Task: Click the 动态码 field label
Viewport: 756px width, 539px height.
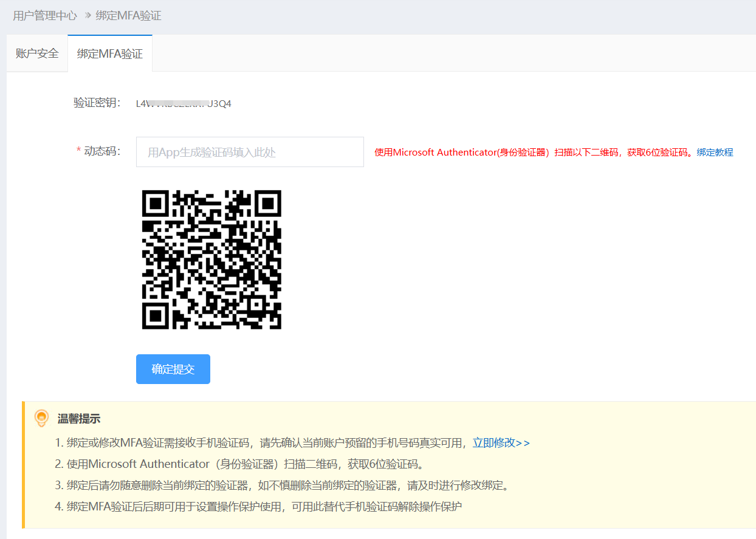Action: tap(102, 151)
